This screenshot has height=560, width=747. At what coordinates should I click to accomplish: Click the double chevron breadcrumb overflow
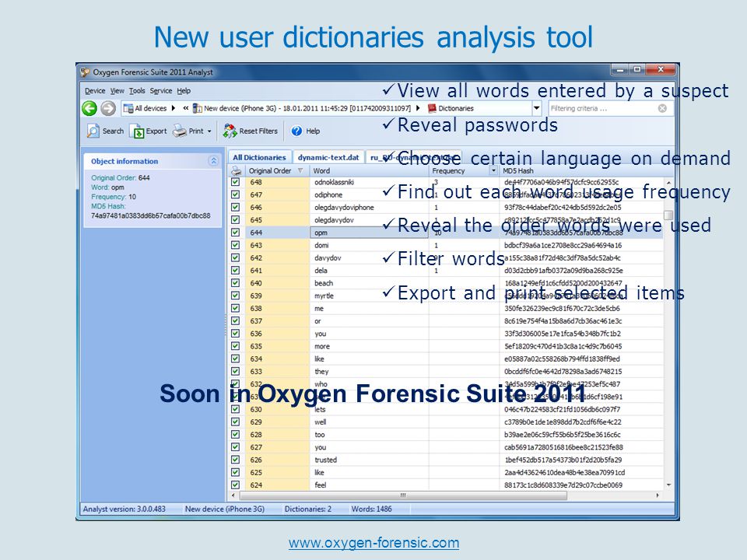186,109
